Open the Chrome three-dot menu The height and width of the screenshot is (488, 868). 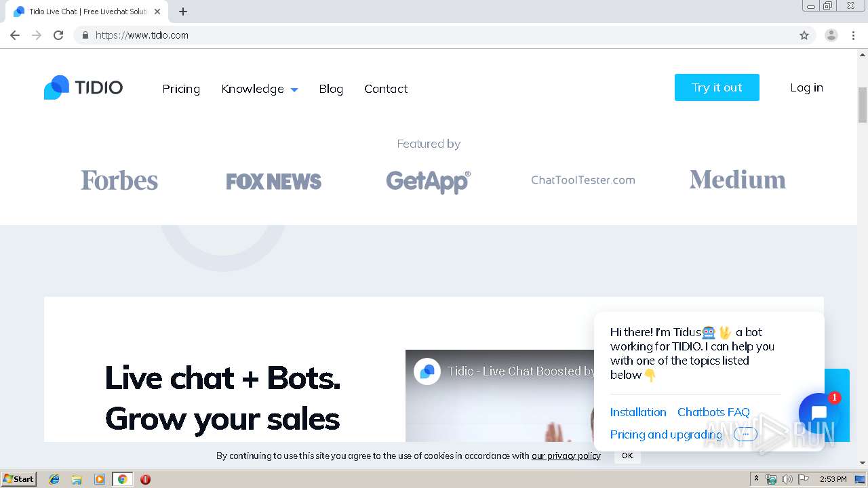click(853, 35)
